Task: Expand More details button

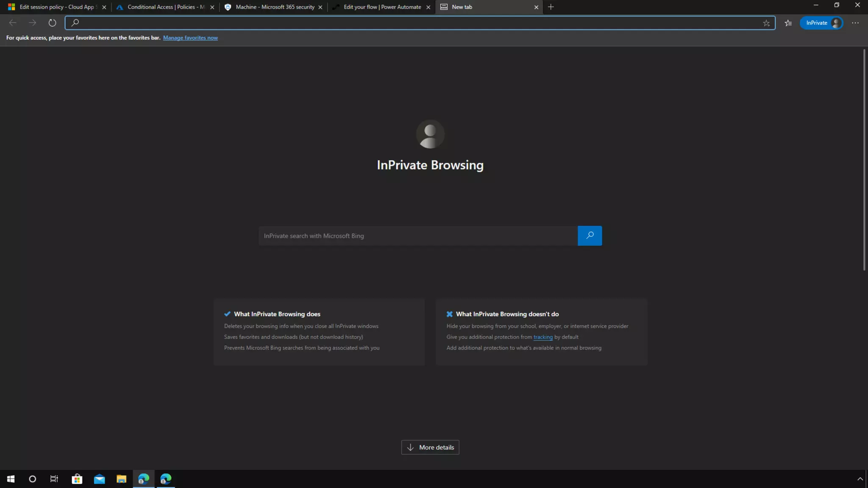Action: [x=430, y=447]
